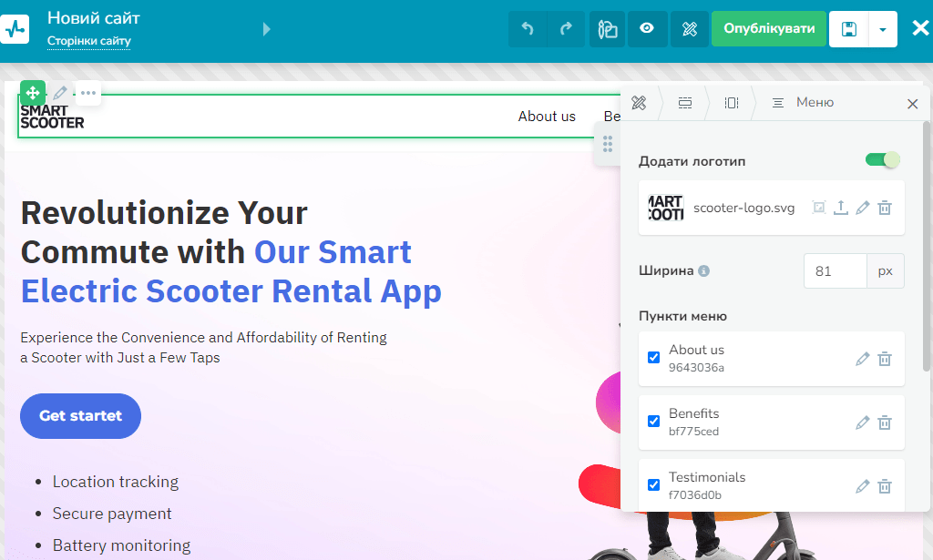Open the save options dropdown arrow
This screenshot has height=560, width=933.
pos(883,29)
